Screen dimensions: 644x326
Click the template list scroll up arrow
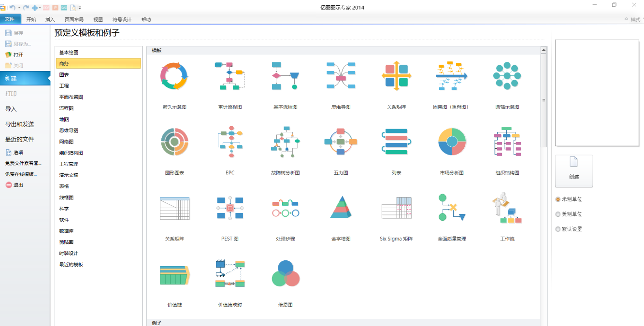(544, 50)
